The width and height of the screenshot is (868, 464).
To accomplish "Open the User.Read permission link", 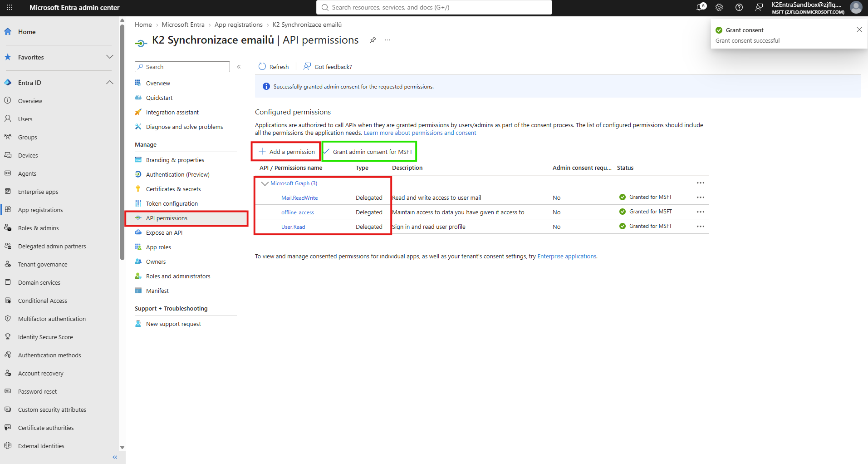I will [x=293, y=227].
